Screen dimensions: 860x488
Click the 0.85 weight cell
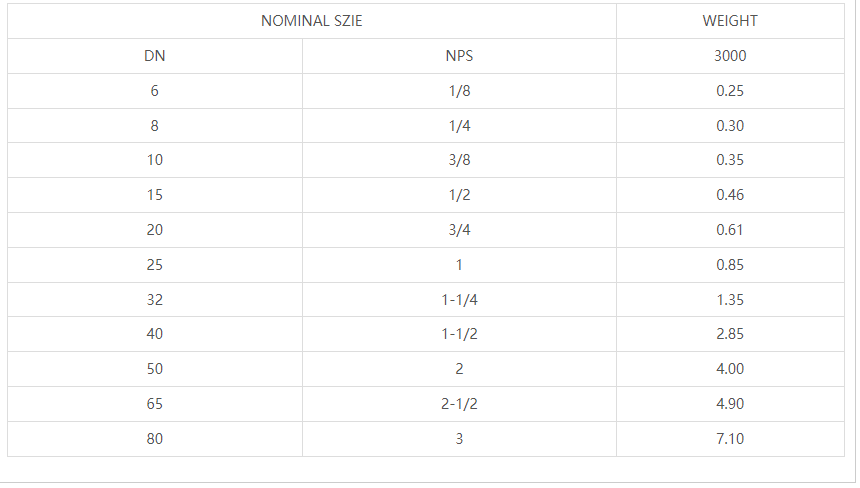(730, 265)
